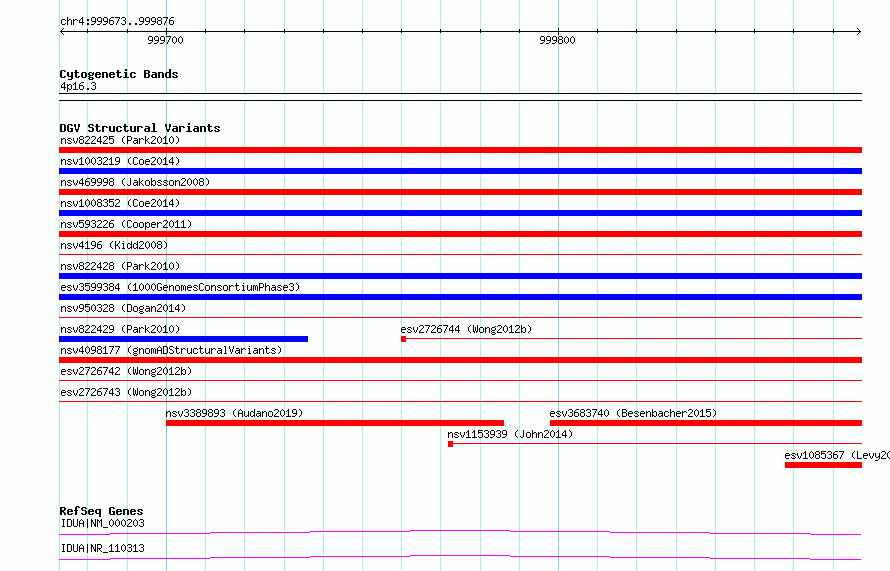Click the esv2726742 (Wong2012b) label
The image size is (890, 571).
pos(126,371)
